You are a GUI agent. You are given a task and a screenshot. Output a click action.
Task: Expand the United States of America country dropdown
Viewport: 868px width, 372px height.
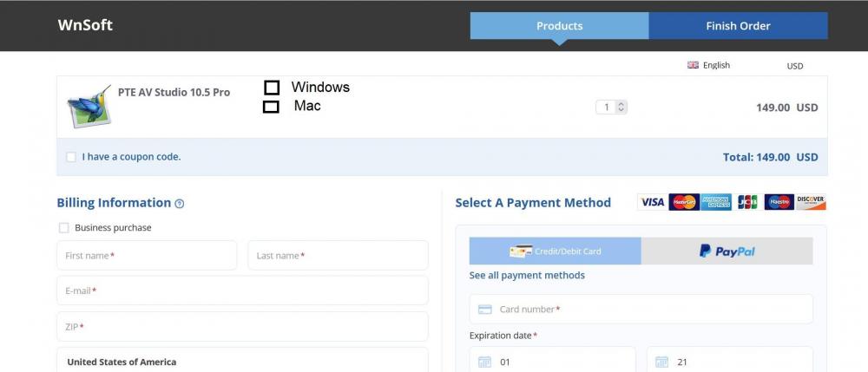tap(242, 361)
